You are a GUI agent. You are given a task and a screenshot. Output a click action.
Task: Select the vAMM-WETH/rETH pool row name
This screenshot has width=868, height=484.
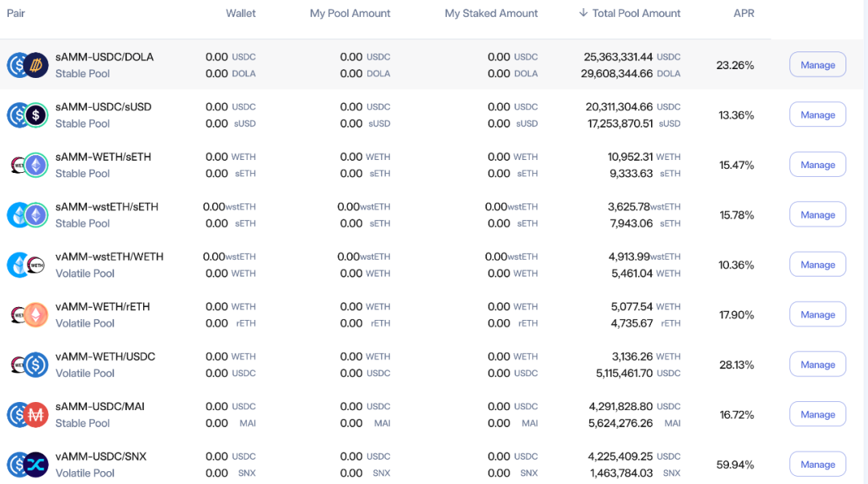coord(102,307)
